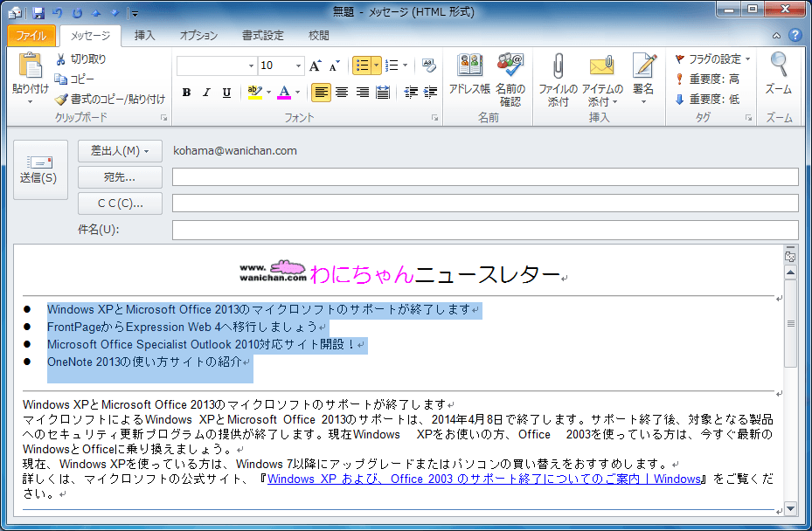812x531 pixels.
Task: Open Outlook help question mark
Action: pyautogui.click(x=795, y=35)
